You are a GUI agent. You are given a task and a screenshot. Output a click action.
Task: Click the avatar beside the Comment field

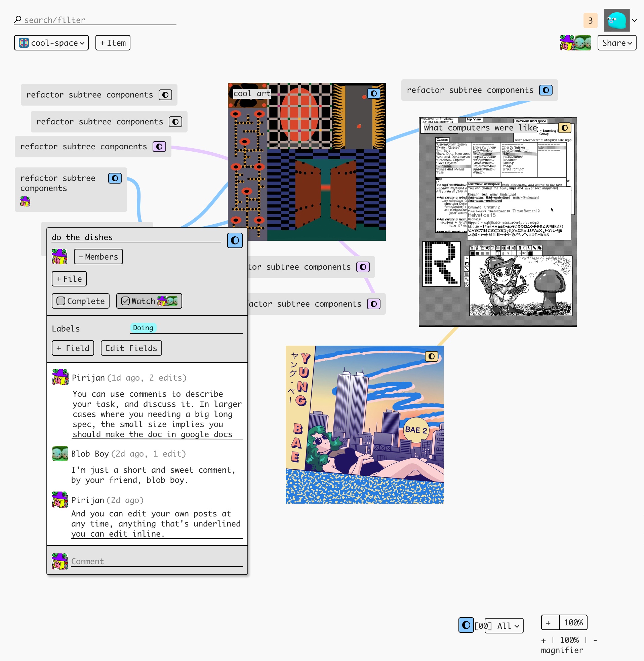60,561
